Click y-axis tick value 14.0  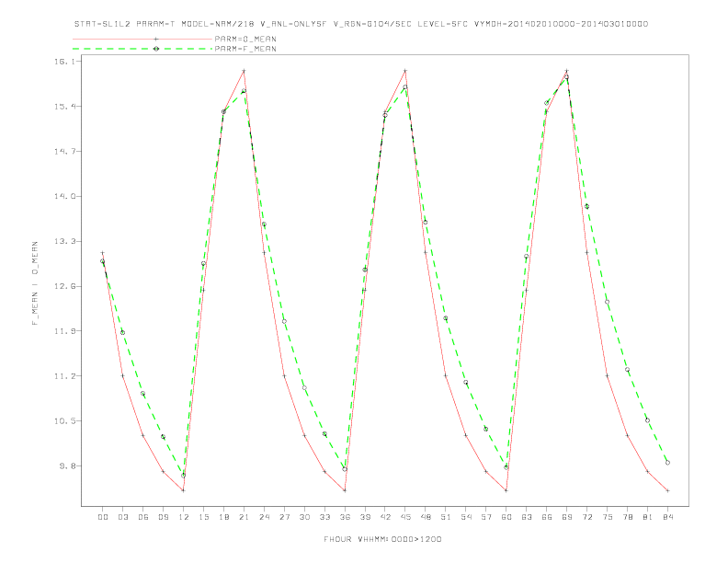pos(64,196)
